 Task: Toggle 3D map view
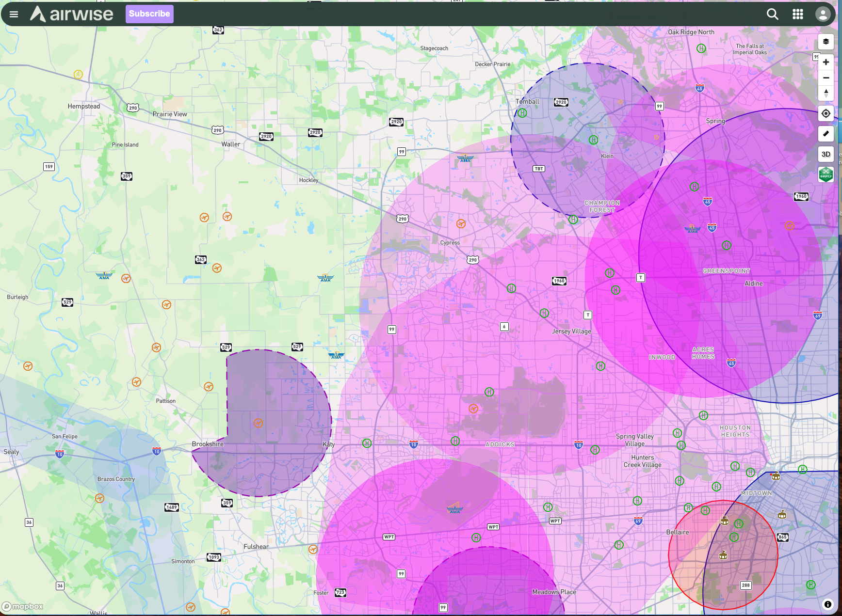826,154
